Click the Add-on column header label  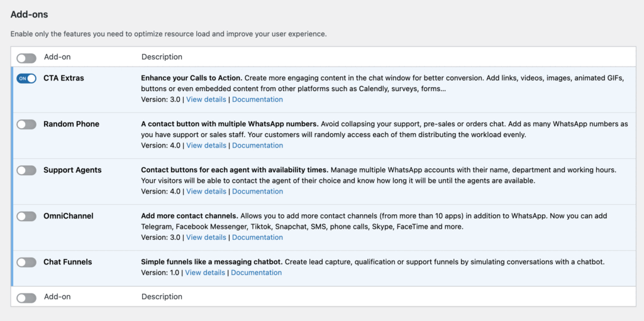[57, 57]
